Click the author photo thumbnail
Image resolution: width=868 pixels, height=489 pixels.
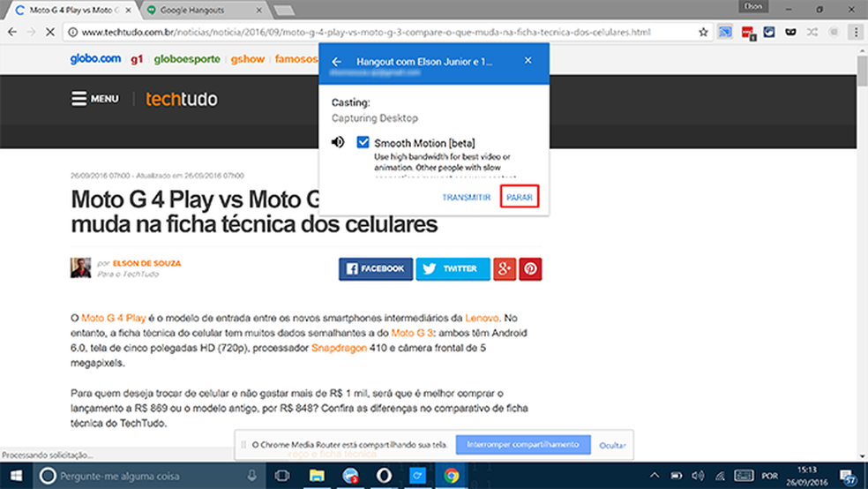click(81, 267)
